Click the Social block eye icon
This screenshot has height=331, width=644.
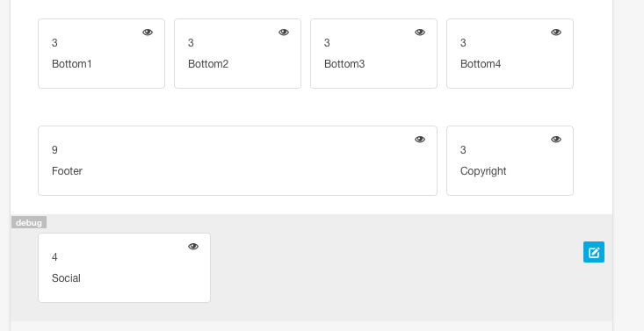(193, 247)
